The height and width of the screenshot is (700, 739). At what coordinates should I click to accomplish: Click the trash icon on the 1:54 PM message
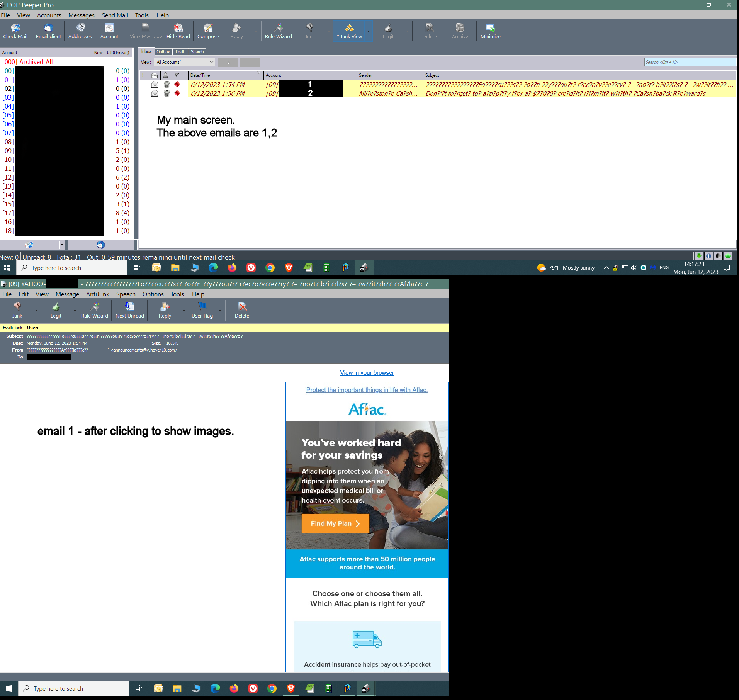166,84
